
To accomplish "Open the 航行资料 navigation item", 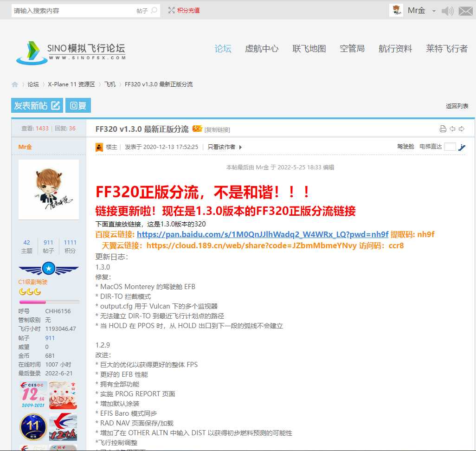I will tap(395, 49).
